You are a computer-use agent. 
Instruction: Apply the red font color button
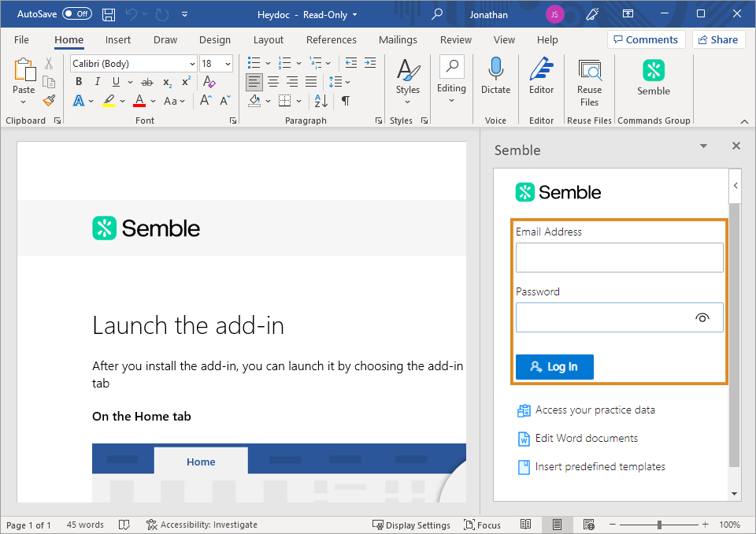coord(139,101)
